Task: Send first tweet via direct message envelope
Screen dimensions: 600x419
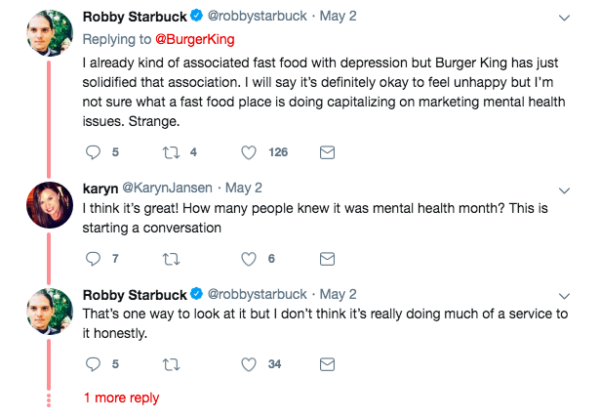Action: 327,152
